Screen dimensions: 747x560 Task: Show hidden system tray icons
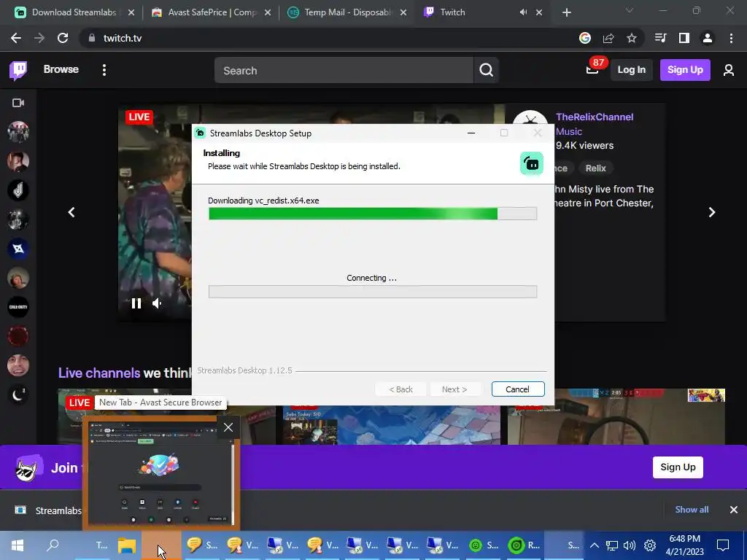(x=594, y=545)
